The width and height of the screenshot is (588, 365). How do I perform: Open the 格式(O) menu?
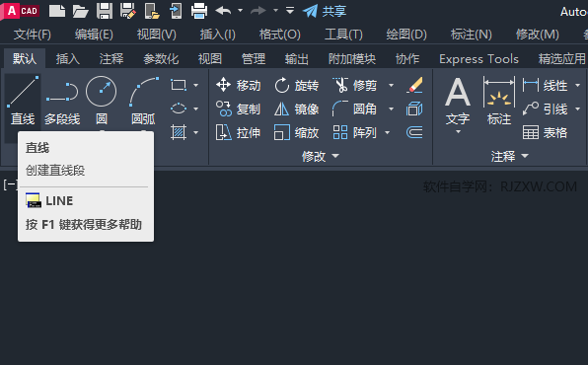pyautogui.click(x=280, y=35)
